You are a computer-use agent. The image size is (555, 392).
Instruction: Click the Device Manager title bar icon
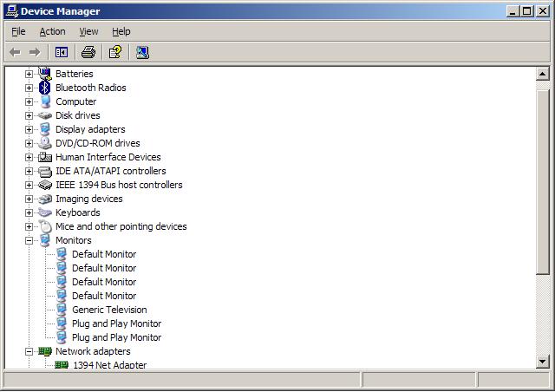pyautogui.click(x=11, y=11)
